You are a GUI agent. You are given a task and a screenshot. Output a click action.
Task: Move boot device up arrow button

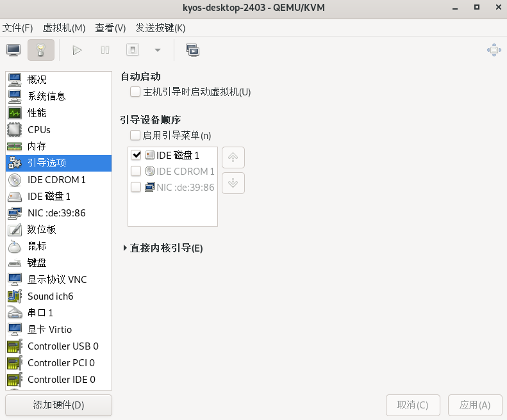(x=233, y=157)
